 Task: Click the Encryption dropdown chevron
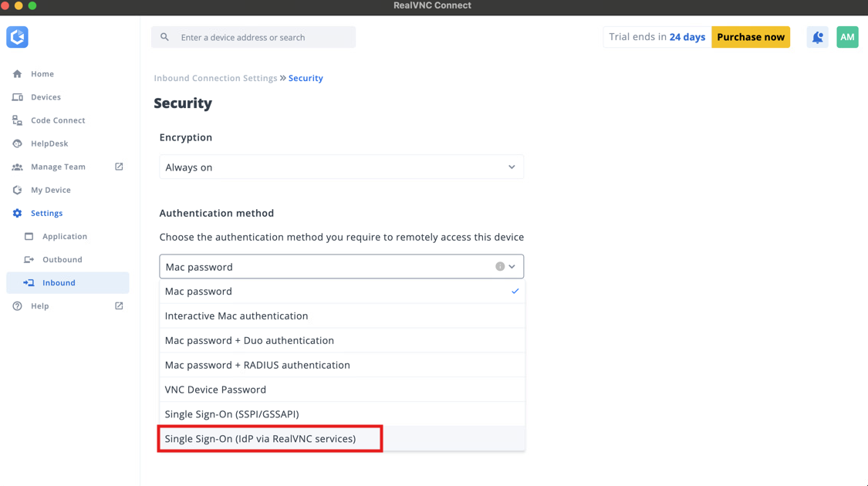click(x=512, y=167)
